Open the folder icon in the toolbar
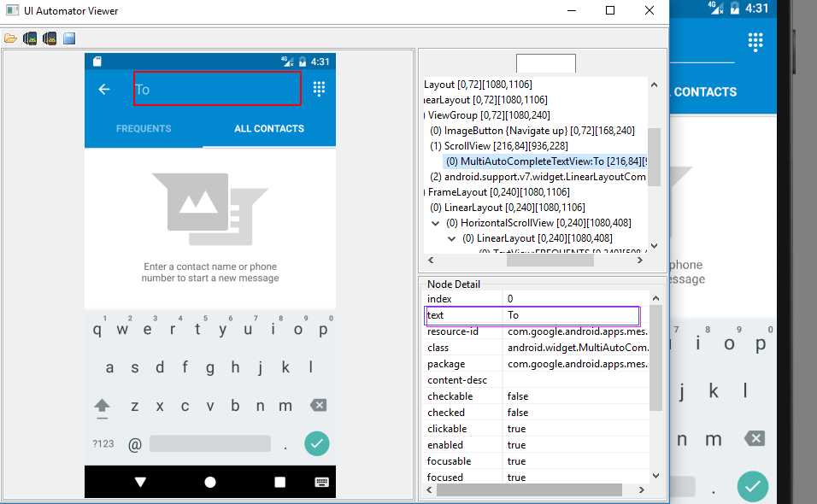Screen dimensions: 817x504 click(10, 38)
